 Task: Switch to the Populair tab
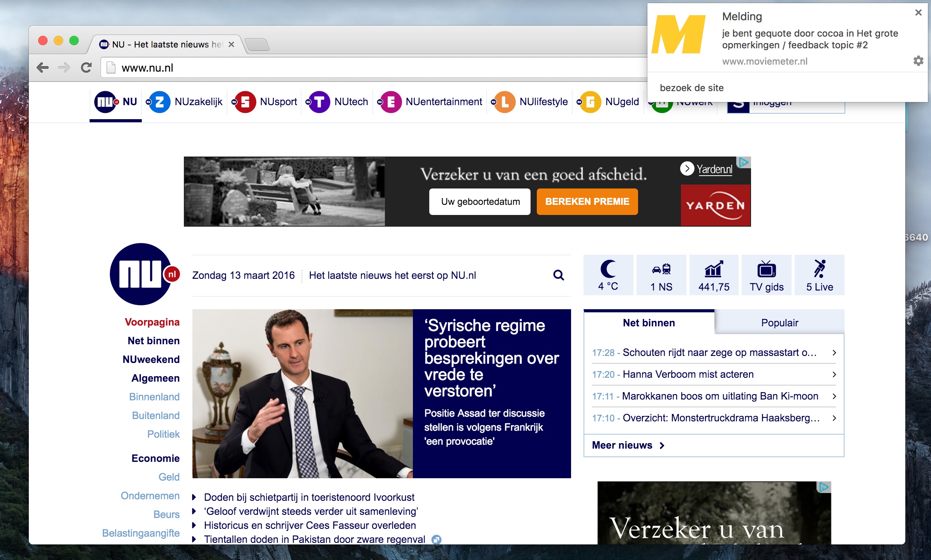point(779,323)
